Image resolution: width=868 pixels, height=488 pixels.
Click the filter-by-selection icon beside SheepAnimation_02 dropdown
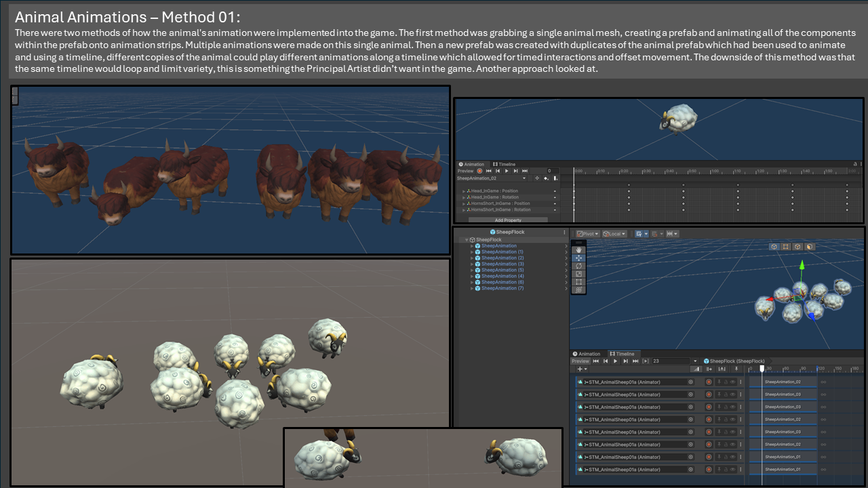537,178
